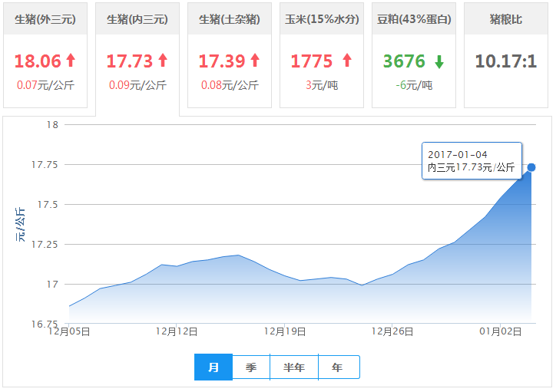This screenshot has width=556, height=392.
Task: Click the 2017-01-04 tooltip box
Action: click(472, 161)
